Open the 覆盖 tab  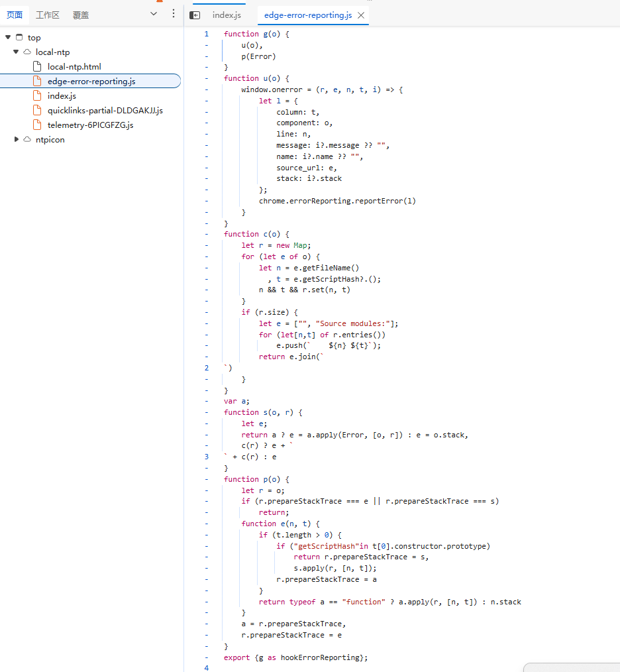(x=81, y=15)
